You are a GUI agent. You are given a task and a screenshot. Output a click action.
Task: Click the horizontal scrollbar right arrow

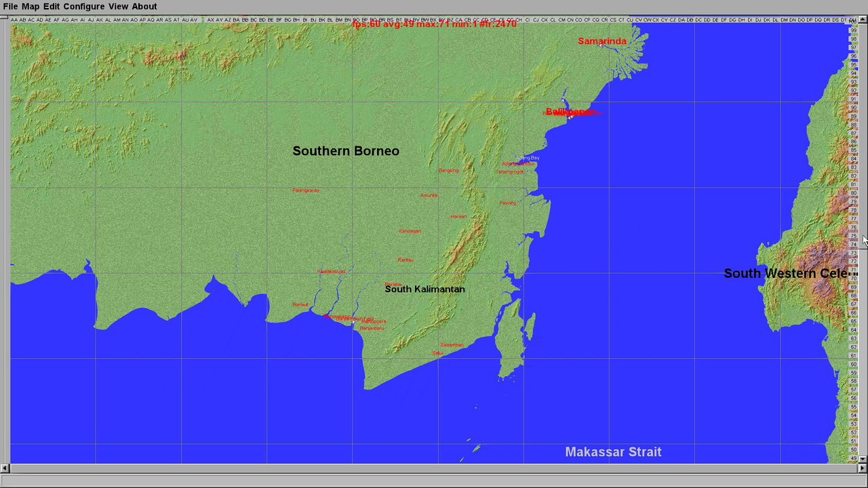coord(863,468)
